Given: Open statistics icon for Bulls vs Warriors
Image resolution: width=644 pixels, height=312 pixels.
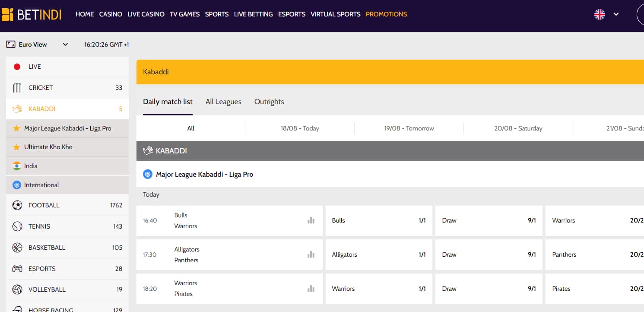Looking at the screenshot, I should tap(311, 220).
